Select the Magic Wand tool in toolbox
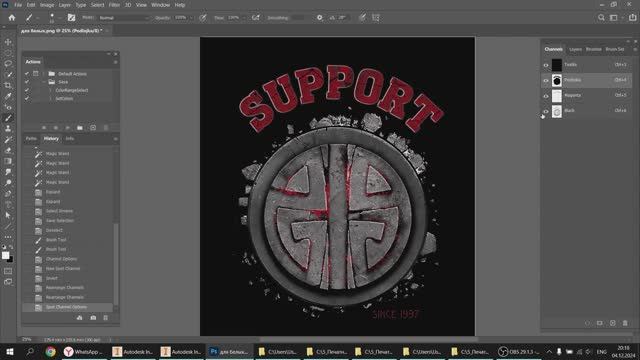Image resolution: width=640 pixels, height=360 pixels. pos(8,75)
